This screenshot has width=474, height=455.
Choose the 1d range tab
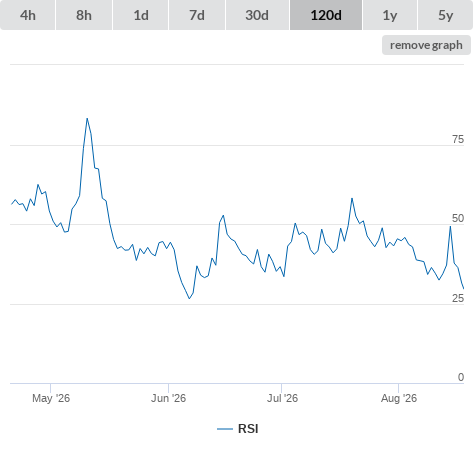pos(141,15)
